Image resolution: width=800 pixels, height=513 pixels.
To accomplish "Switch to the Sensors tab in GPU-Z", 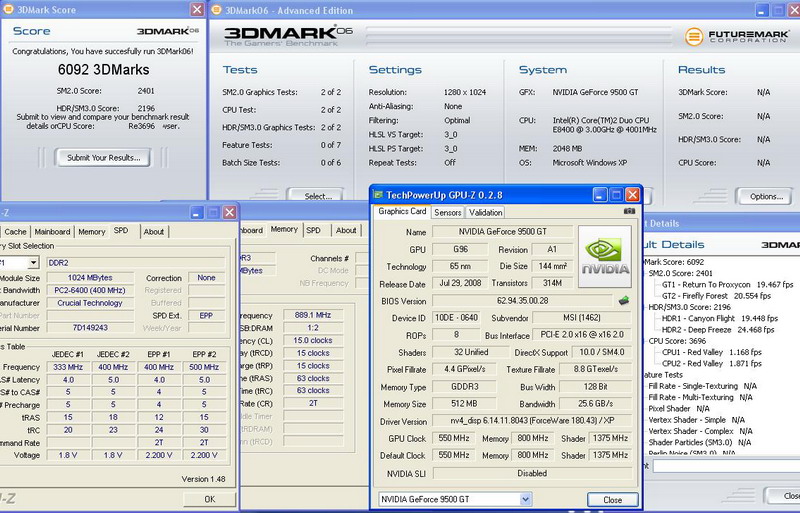I will click(447, 212).
